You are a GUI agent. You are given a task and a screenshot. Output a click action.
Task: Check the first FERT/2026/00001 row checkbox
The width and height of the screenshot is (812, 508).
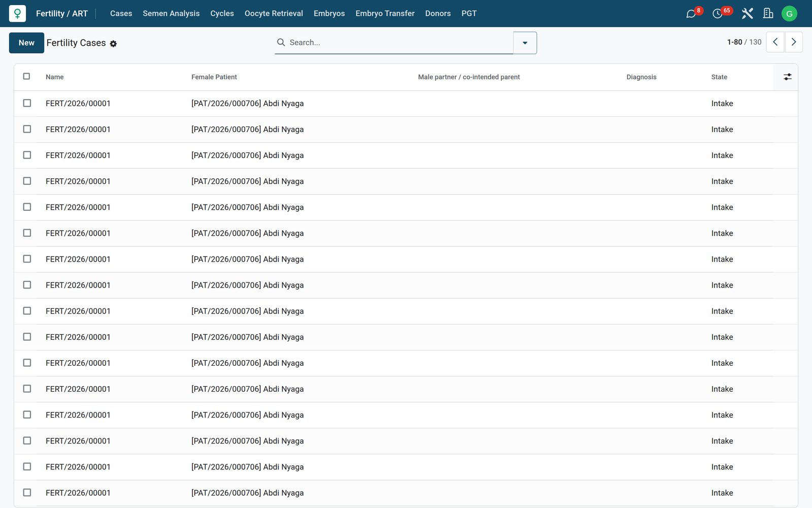click(27, 103)
